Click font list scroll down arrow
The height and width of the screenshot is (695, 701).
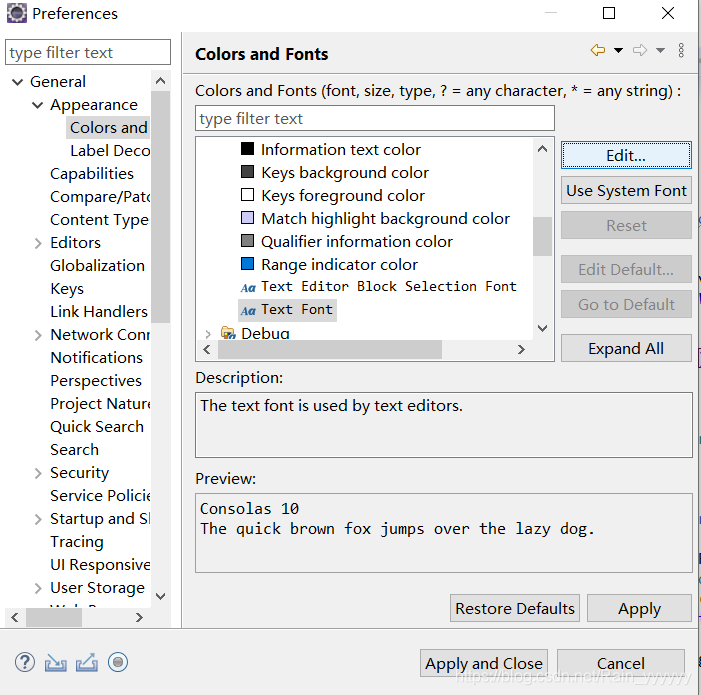(x=542, y=329)
